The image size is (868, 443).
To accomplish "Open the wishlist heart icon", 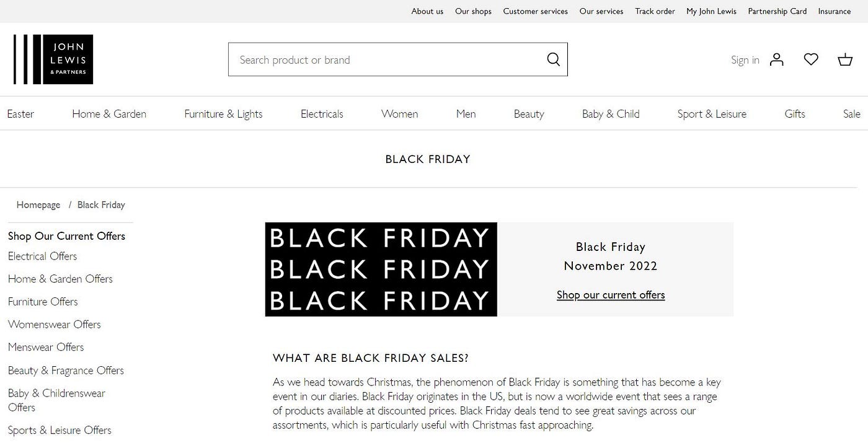I will coord(811,59).
